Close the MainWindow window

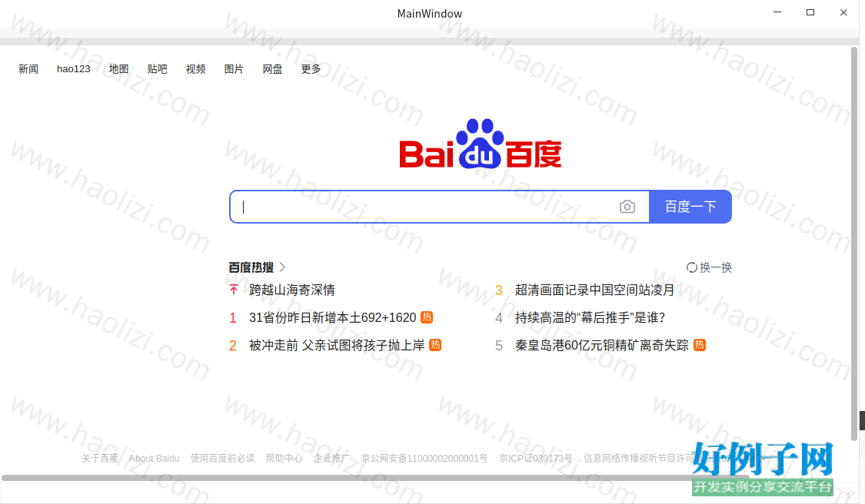click(x=843, y=12)
